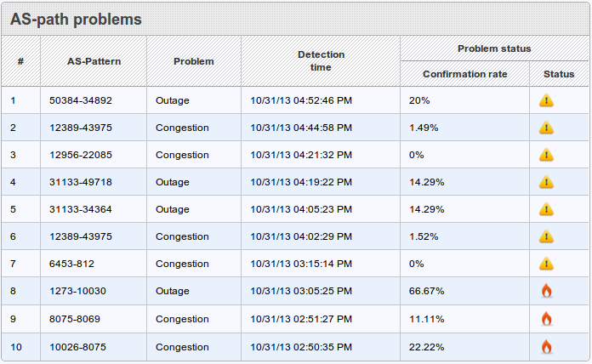Click the Status column header
Screen dimensions: 592x364
[559, 74]
